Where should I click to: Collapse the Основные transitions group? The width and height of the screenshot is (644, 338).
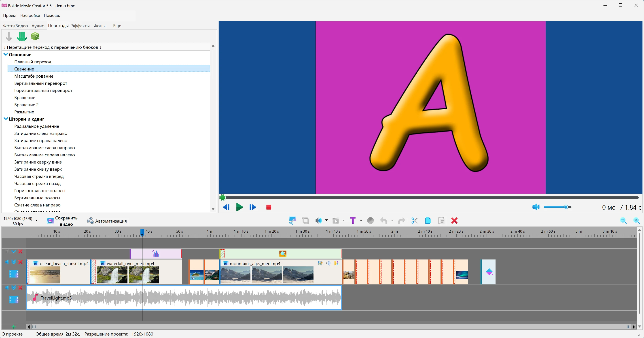coord(6,54)
